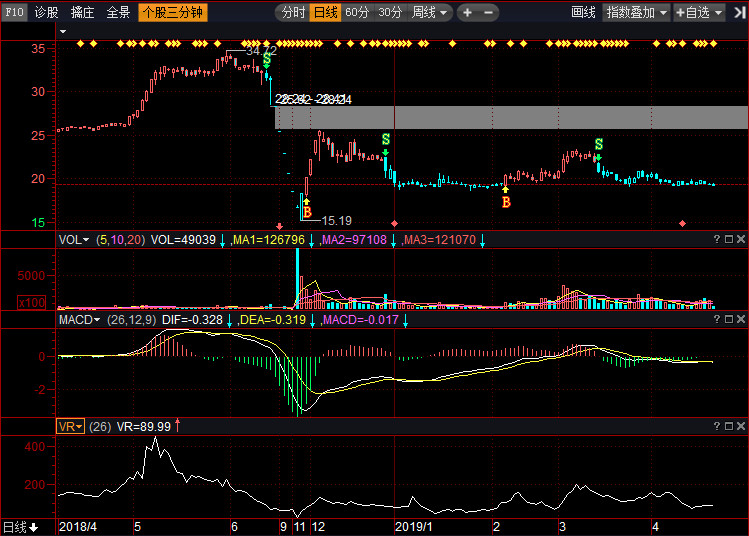Open the small dropdown arrow above price chart
749x536 pixels.
tap(63, 32)
